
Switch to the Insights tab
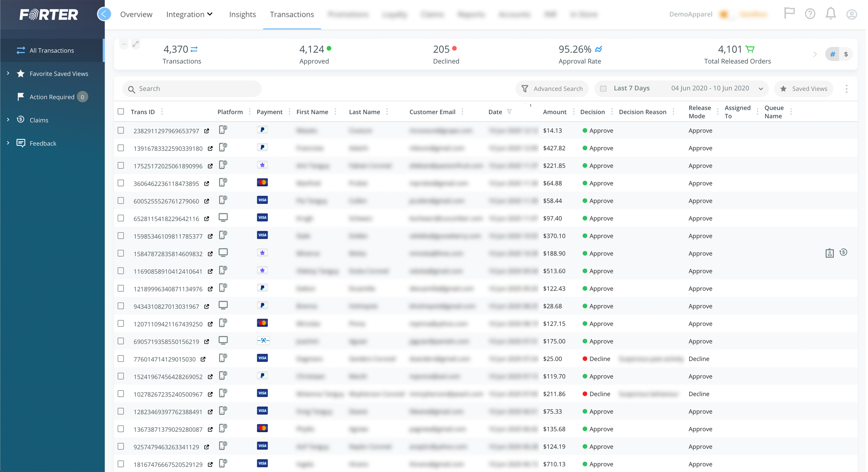point(243,14)
